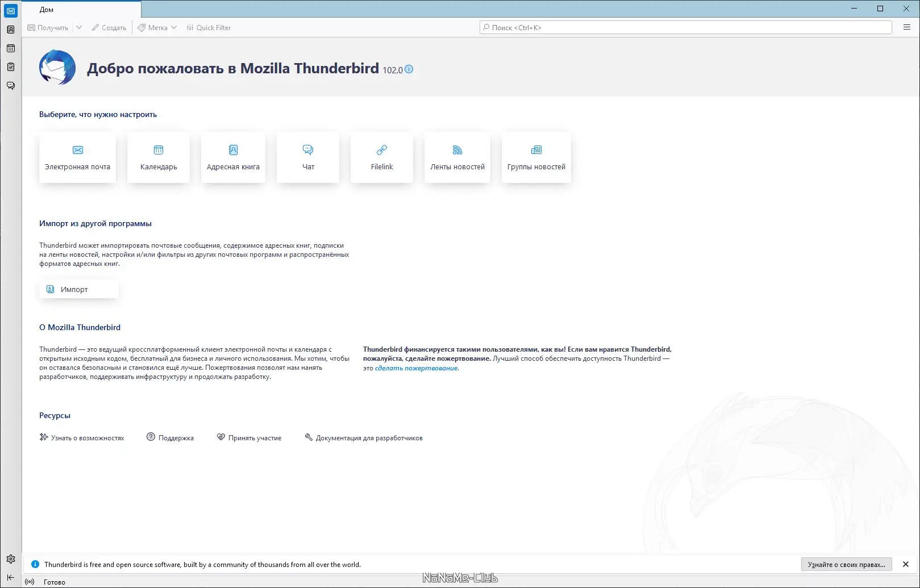Click the О Mozilla Thunderbird heading

(80, 327)
